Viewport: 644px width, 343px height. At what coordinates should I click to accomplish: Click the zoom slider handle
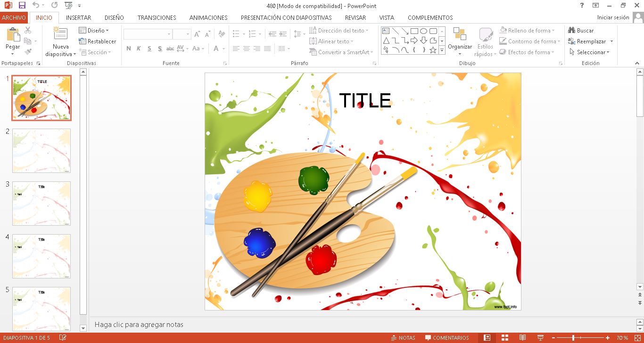point(573,338)
